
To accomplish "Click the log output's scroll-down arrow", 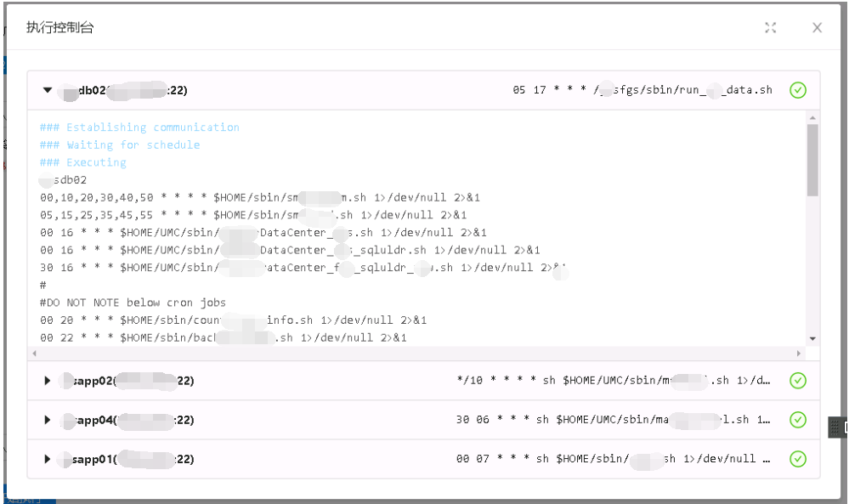I will pos(812,338).
